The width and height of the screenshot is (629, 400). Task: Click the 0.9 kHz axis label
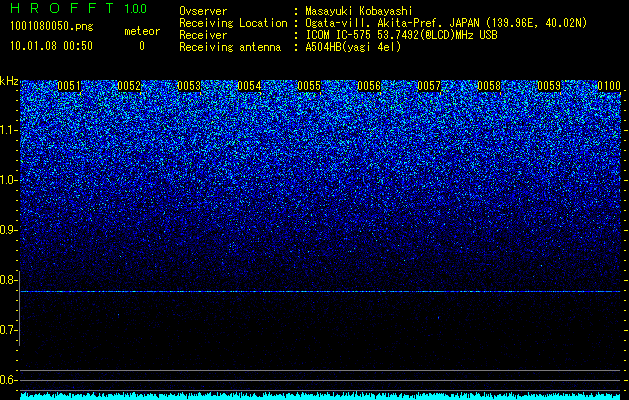coord(8,230)
